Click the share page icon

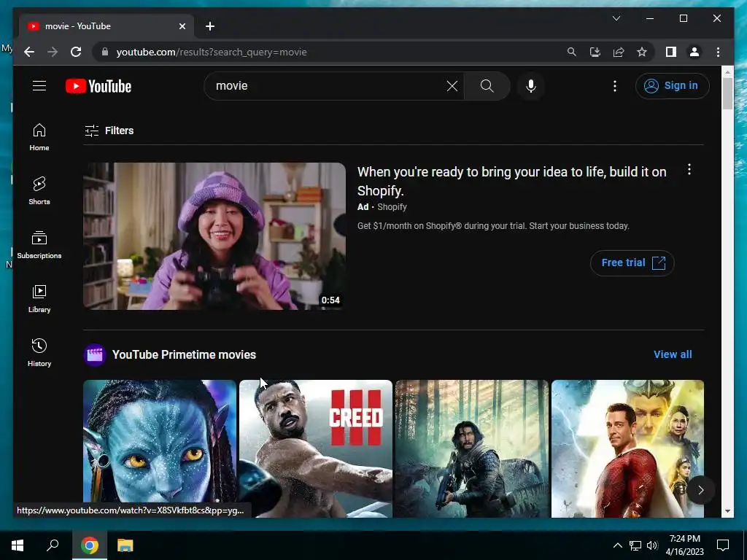pos(619,52)
